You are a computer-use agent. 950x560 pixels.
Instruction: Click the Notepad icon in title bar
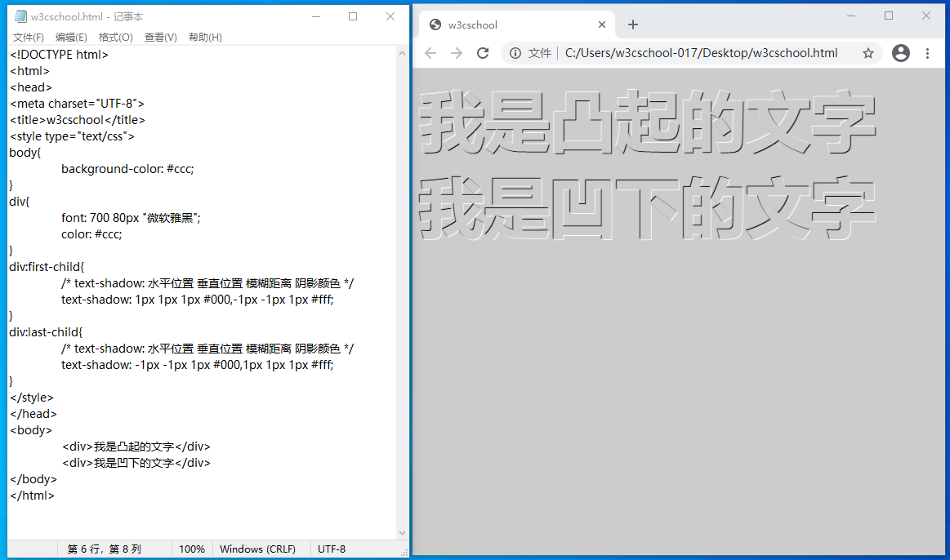pos(20,16)
